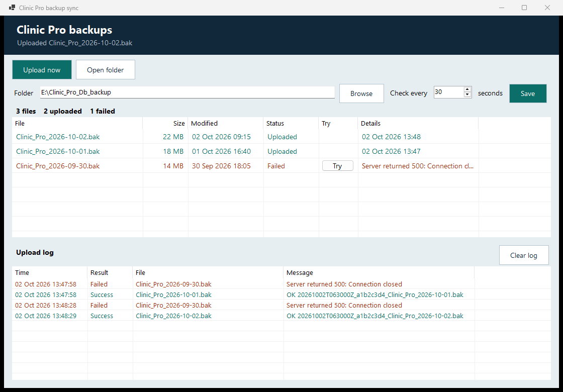Click Uploaded status for Clinic_Pro_2026-10-01.bak
The width and height of the screenshot is (563, 392).
[x=282, y=151]
